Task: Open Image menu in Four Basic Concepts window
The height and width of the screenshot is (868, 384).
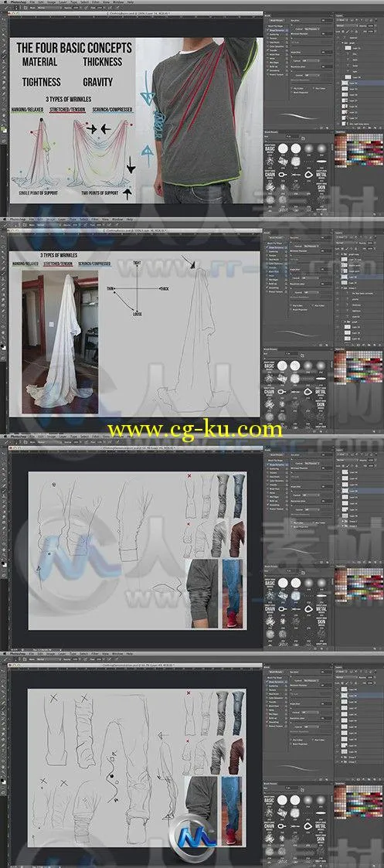Action: [52, 2]
